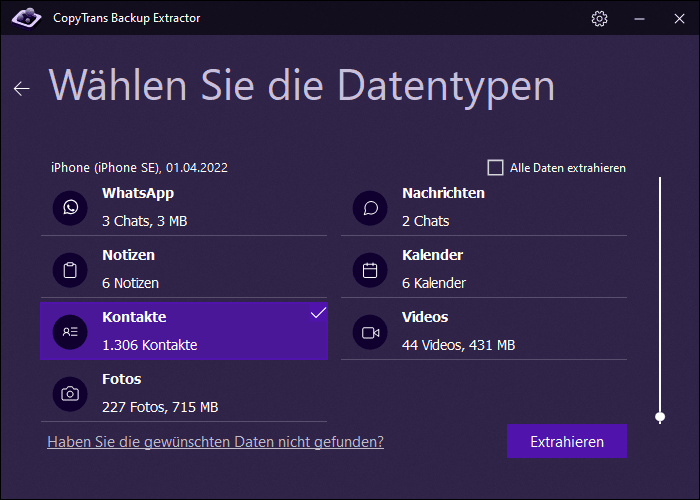Select the bold Fotos title
This screenshot has width=700, height=500.
[121, 379]
